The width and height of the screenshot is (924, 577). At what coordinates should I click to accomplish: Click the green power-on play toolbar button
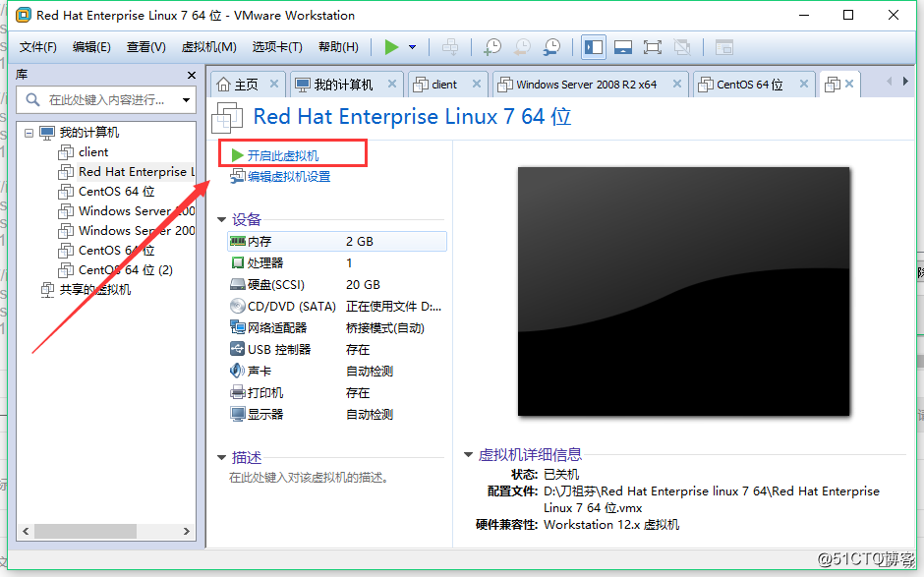(391, 47)
